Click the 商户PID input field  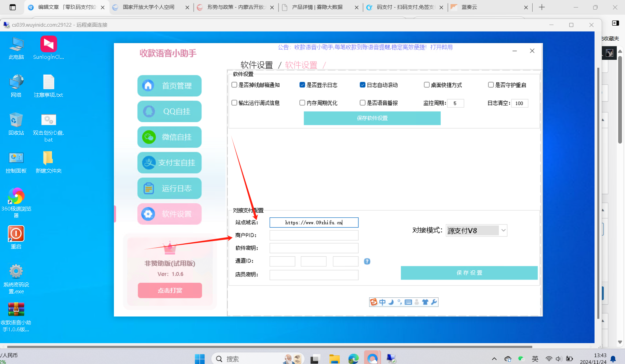[313, 235]
